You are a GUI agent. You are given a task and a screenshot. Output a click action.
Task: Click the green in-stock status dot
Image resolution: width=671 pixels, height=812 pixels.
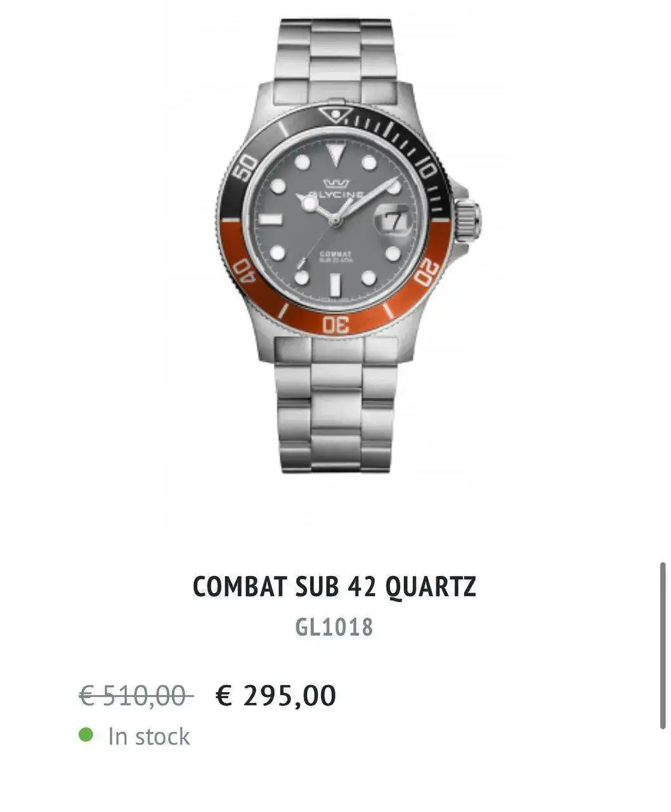[86, 735]
